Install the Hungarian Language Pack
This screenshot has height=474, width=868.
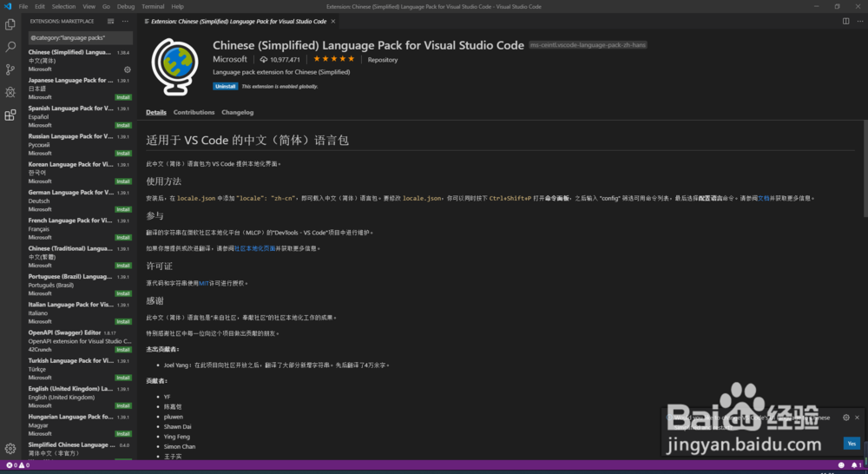(123, 434)
